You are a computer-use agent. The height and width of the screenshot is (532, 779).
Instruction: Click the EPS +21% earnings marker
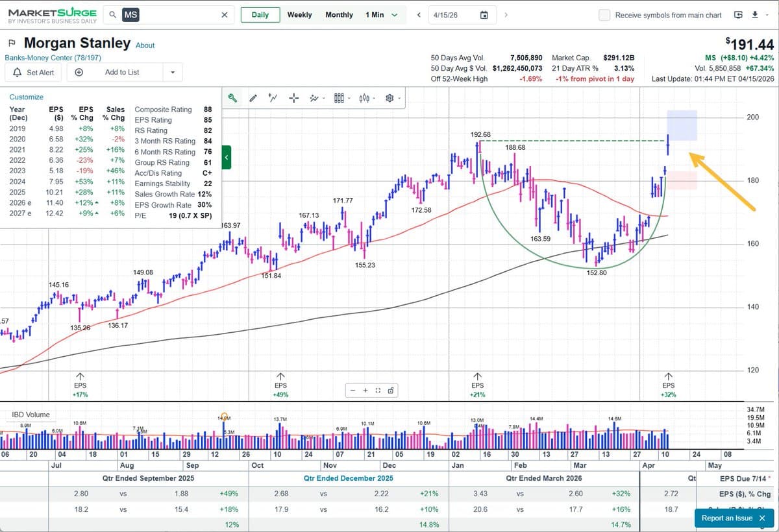[x=477, y=385]
